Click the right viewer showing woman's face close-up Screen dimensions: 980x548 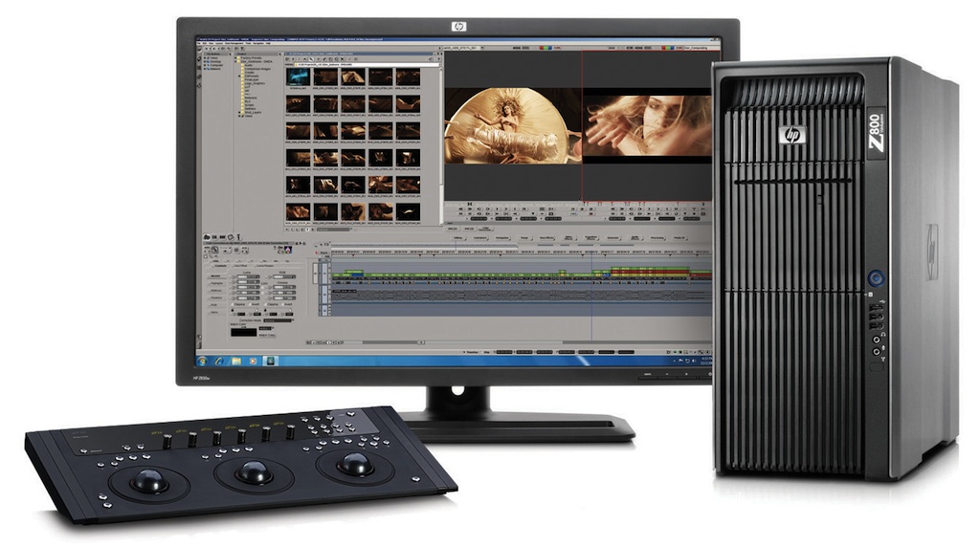click(x=648, y=125)
